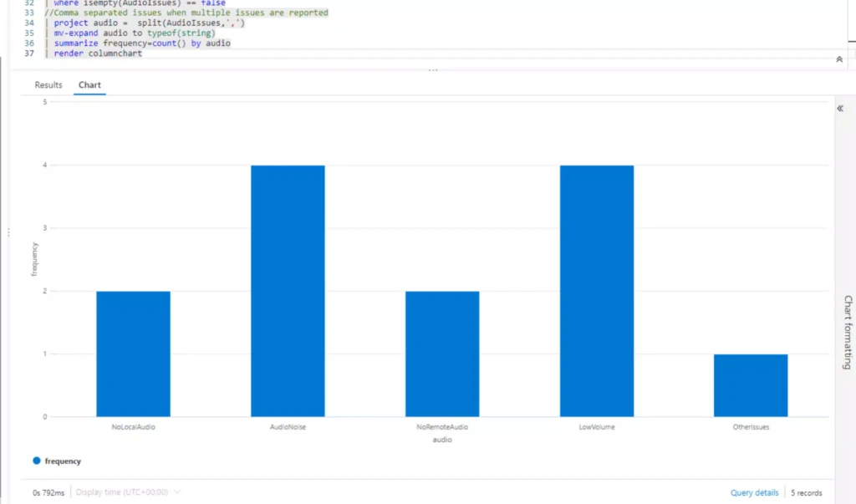Screen dimensions: 856x504
Task: Select the OtherIssues column bar
Action: (750, 384)
